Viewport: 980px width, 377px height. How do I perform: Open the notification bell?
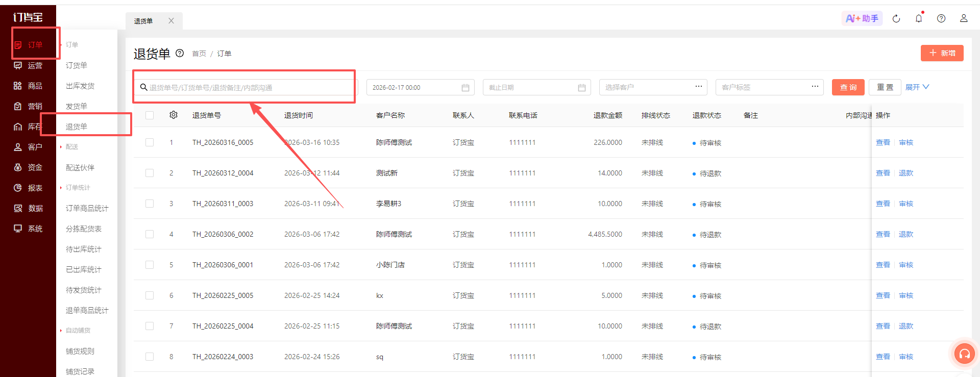(919, 18)
